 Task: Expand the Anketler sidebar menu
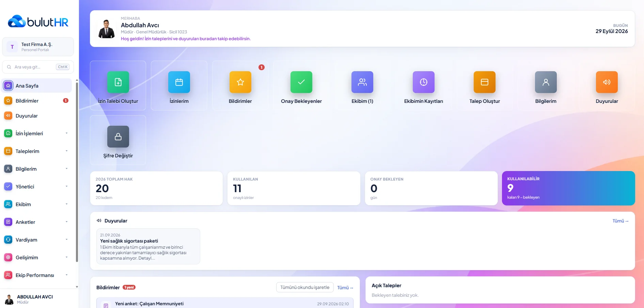[37, 222]
